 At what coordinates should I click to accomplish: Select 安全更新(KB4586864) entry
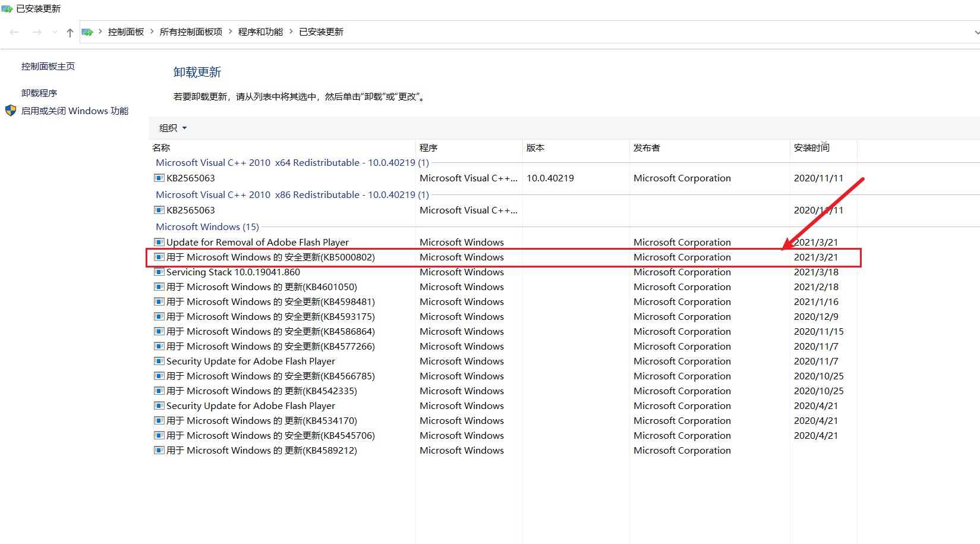pos(270,332)
